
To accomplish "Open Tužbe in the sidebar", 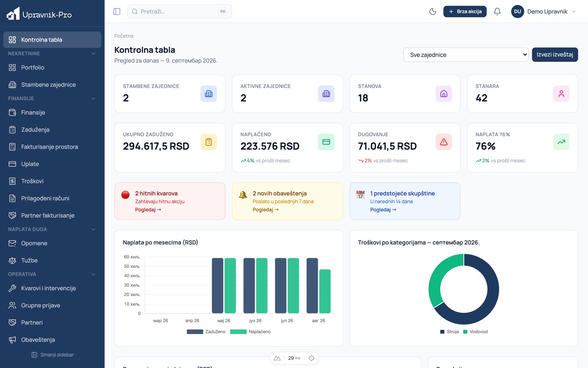I will click(52, 261).
